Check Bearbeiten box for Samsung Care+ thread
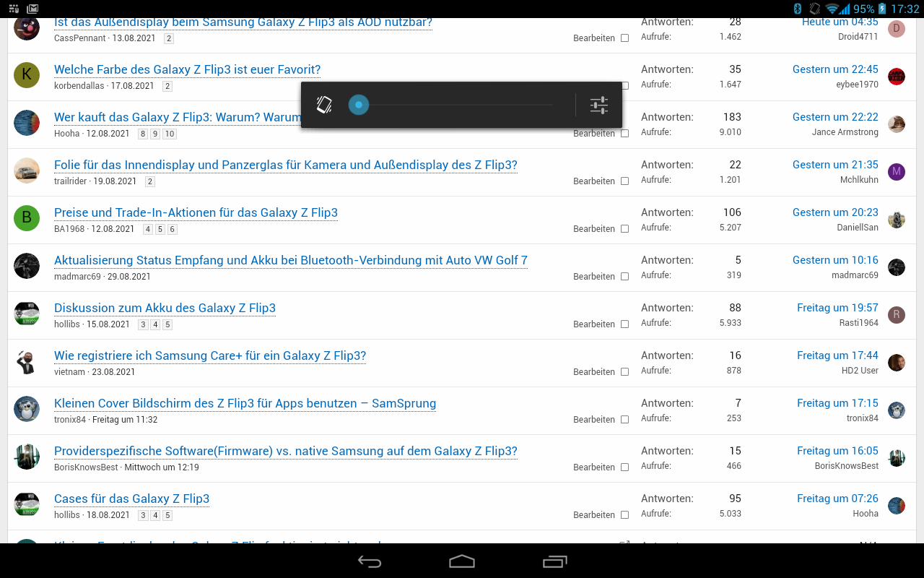924x578 pixels. pyautogui.click(x=624, y=371)
